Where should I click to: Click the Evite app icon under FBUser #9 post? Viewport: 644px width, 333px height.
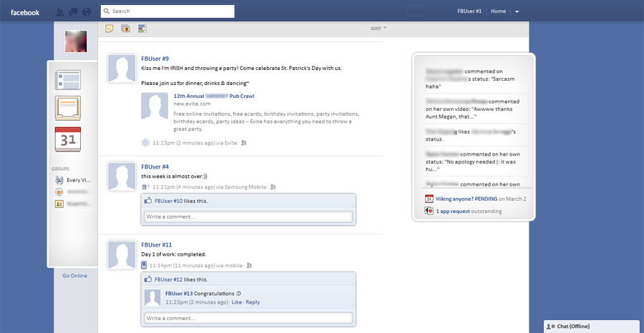click(x=145, y=143)
